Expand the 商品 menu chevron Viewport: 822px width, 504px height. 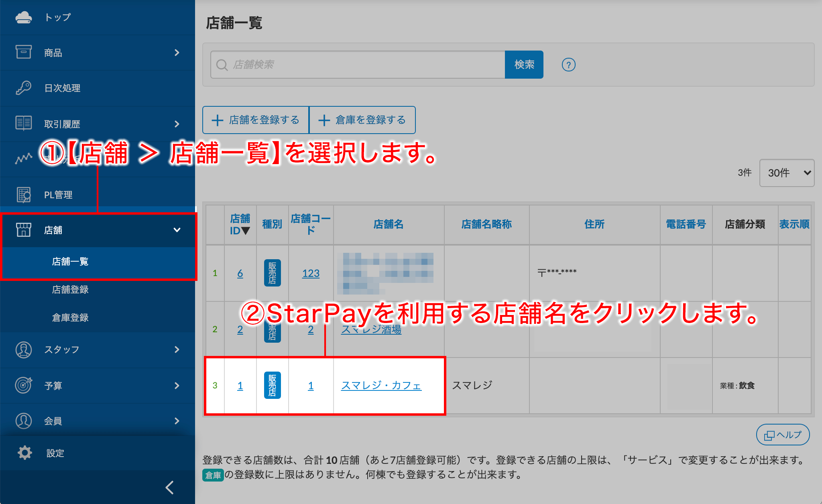[177, 53]
